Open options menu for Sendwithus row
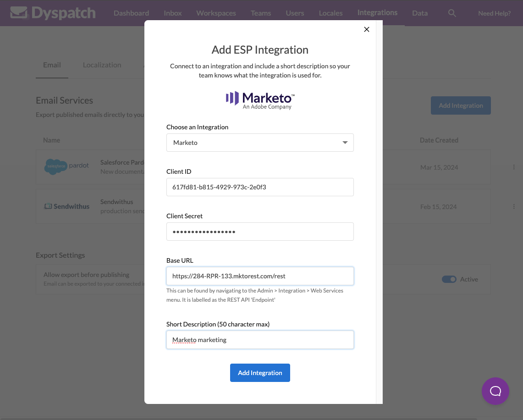The image size is (523, 420). click(514, 206)
